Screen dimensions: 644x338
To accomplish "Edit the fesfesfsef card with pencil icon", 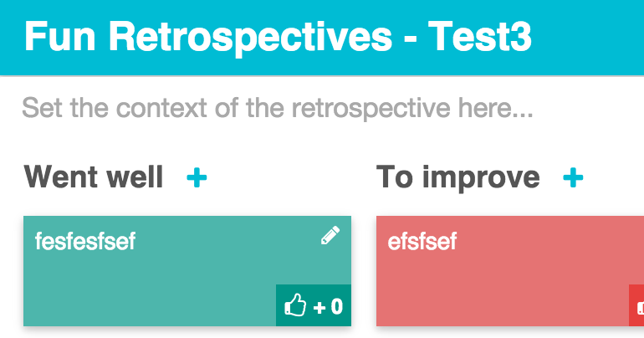I will (x=330, y=237).
